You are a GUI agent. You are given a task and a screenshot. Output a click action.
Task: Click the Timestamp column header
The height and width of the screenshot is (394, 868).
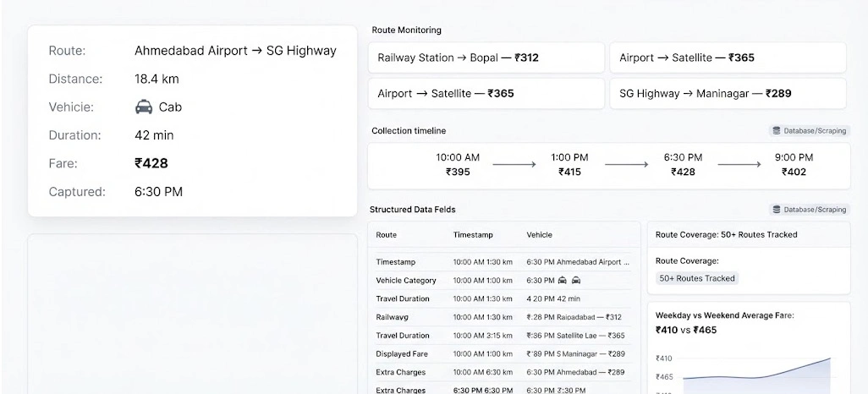pyautogui.click(x=473, y=235)
